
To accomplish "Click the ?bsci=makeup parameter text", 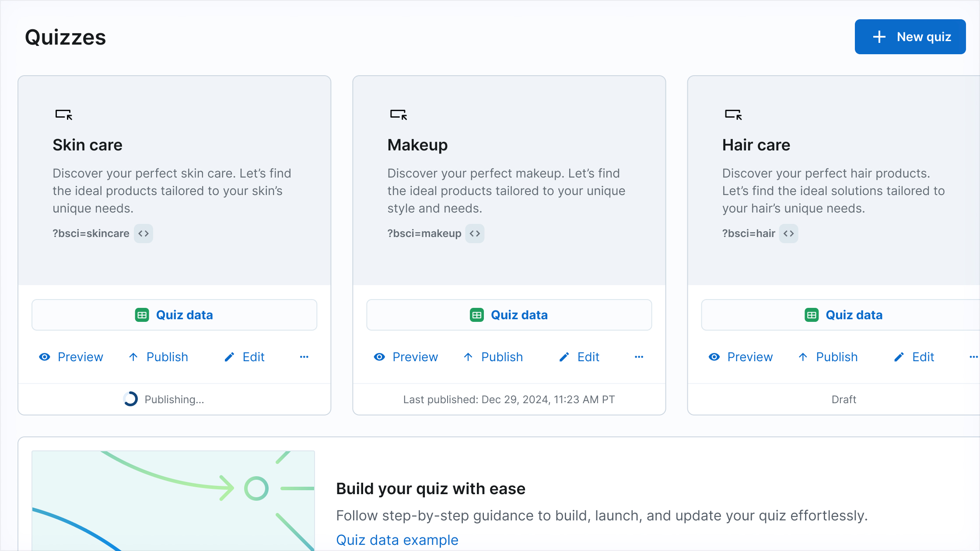I will click(x=424, y=234).
